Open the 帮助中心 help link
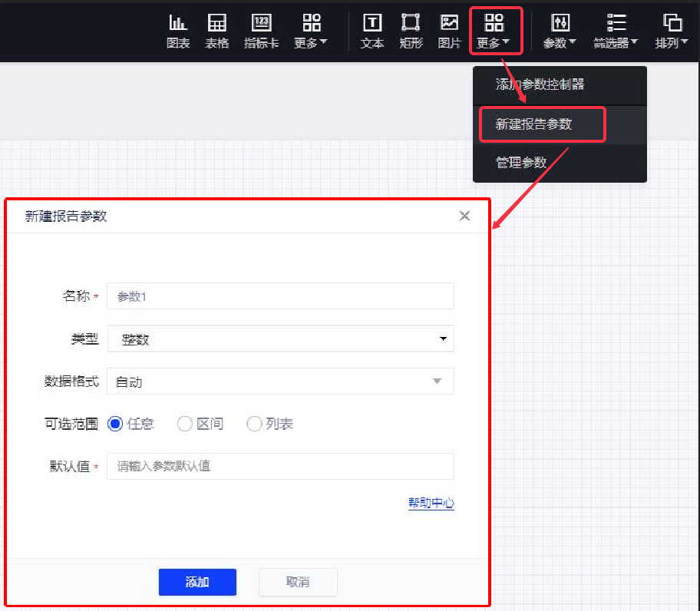This screenshot has height=611, width=700. tap(431, 504)
